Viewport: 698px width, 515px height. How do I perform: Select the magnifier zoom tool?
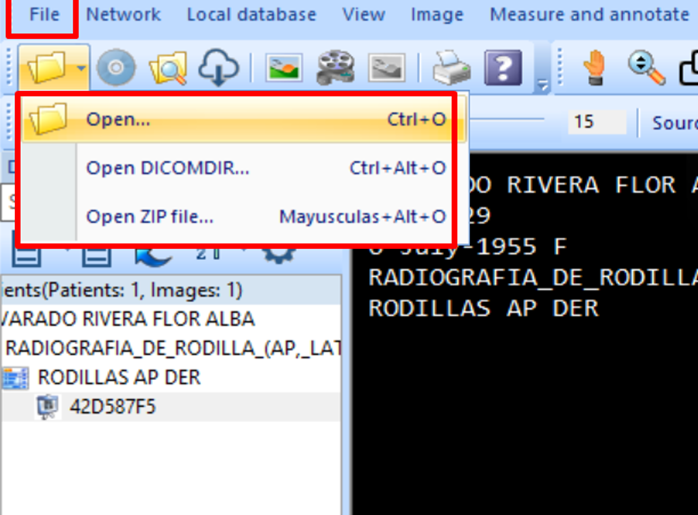pos(646,67)
